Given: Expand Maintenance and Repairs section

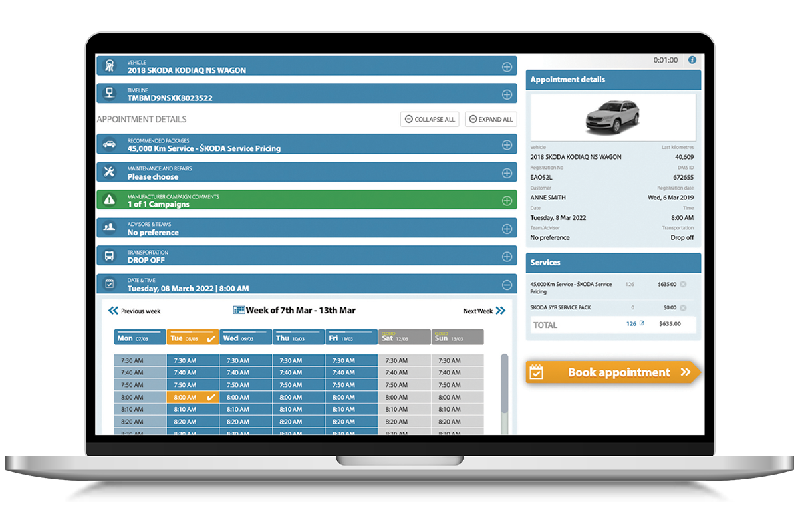Looking at the screenshot, I should (x=507, y=173).
